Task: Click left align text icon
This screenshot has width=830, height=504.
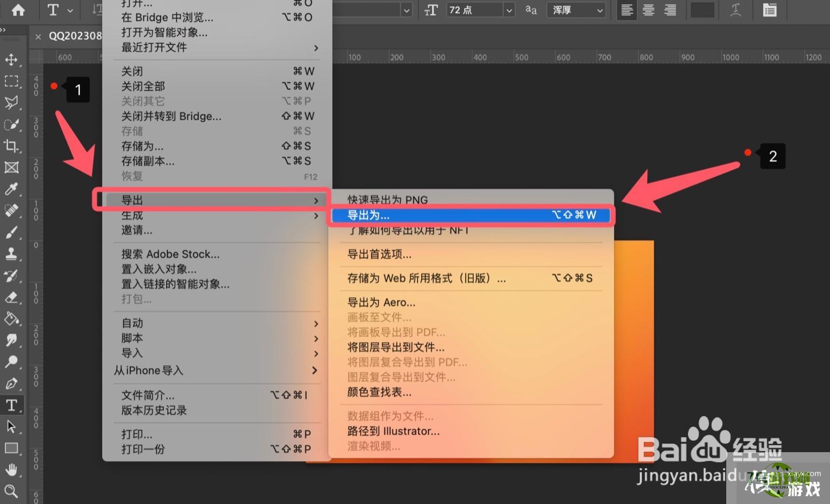Action: (627, 10)
